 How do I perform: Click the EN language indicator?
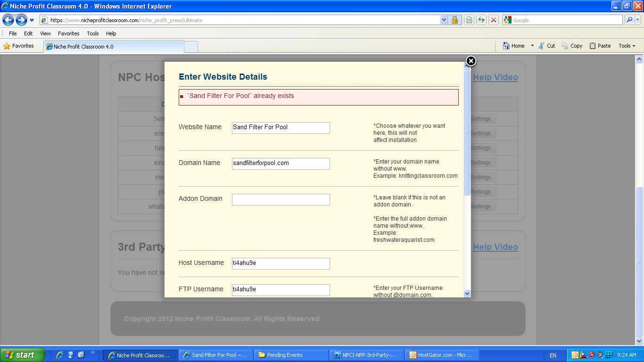tap(553, 355)
